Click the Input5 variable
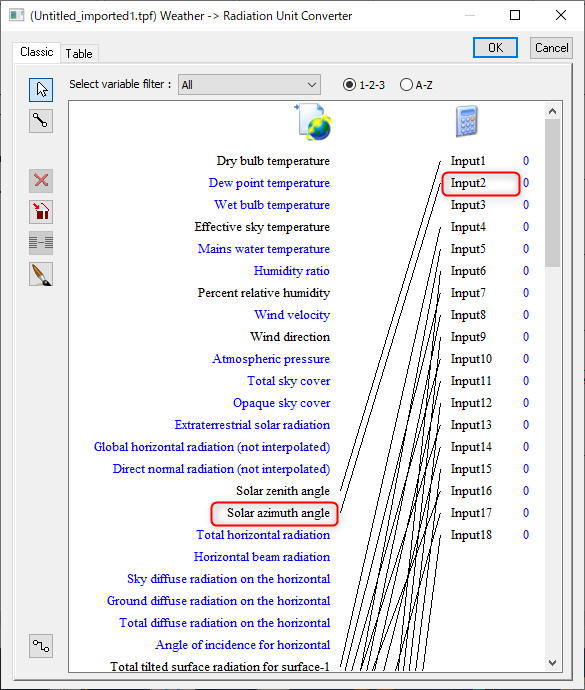 (x=468, y=249)
